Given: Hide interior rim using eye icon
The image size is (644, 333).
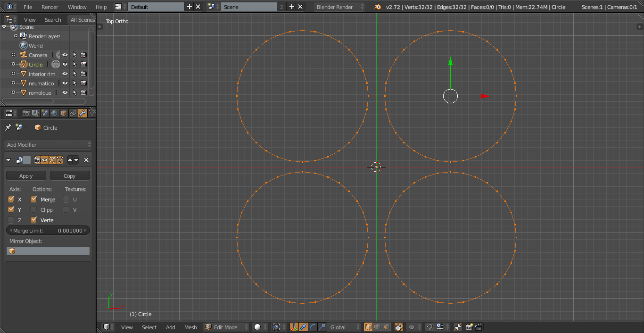Looking at the screenshot, I should (x=65, y=74).
